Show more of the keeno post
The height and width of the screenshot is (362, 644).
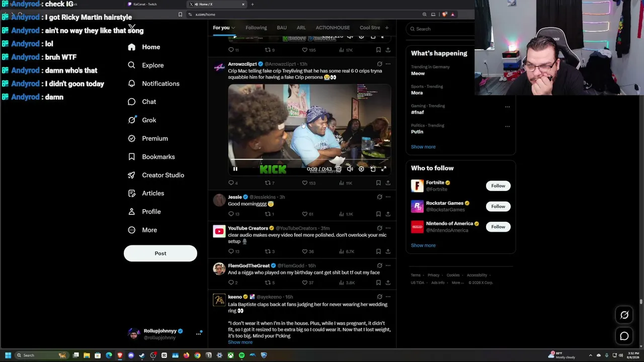[240, 342]
